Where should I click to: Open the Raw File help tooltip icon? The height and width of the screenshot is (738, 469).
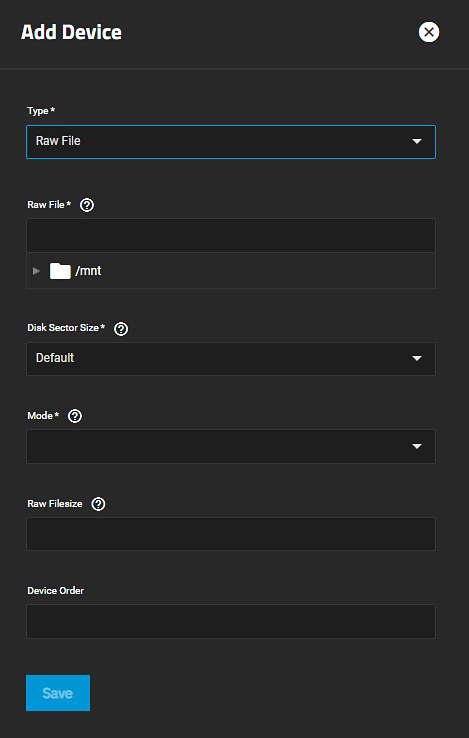pos(87,205)
